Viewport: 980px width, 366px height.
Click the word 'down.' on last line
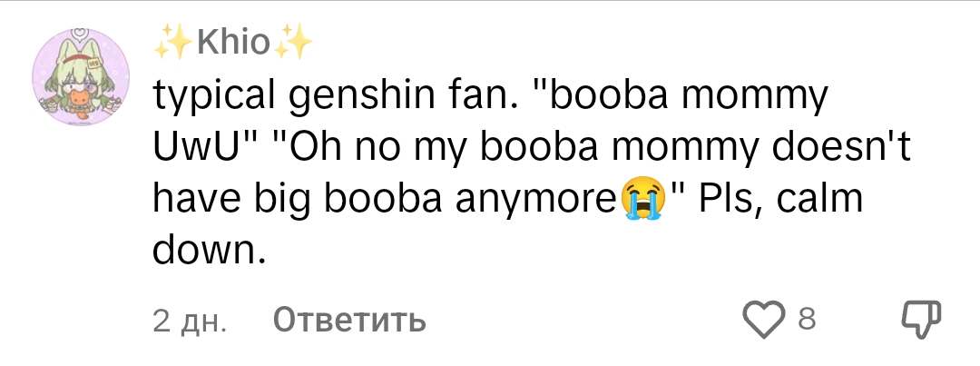tap(205, 250)
